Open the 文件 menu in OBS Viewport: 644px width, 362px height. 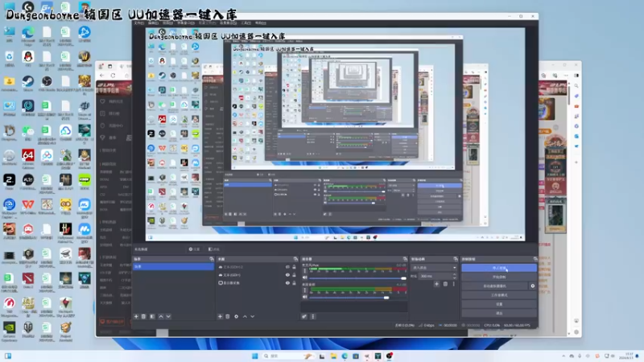click(138, 23)
